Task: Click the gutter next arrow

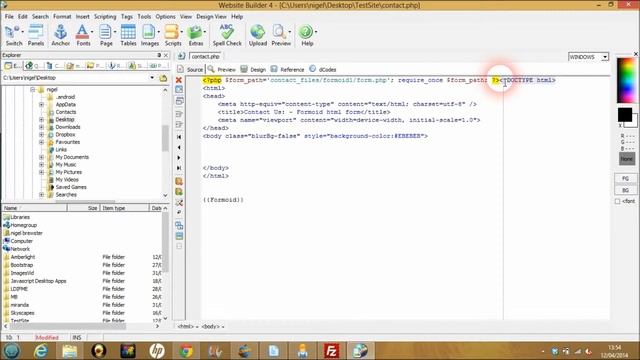Action: [179, 158]
